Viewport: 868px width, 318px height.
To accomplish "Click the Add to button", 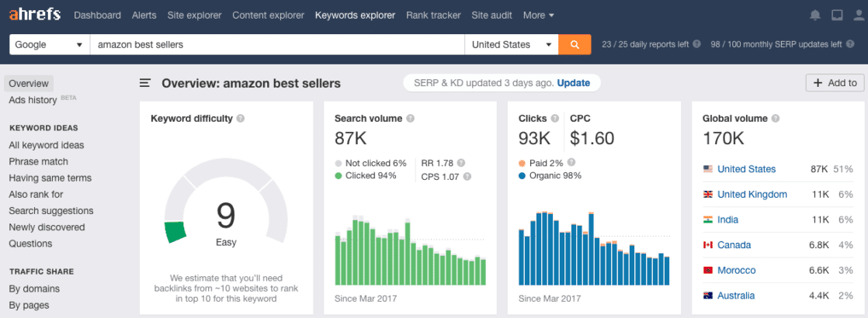I will pyautogui.click(x=835, y=83).
